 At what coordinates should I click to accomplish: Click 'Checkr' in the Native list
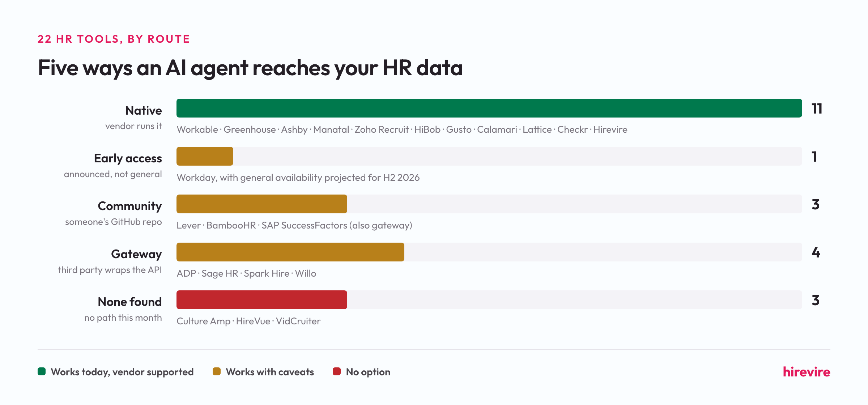coord(573,129)
